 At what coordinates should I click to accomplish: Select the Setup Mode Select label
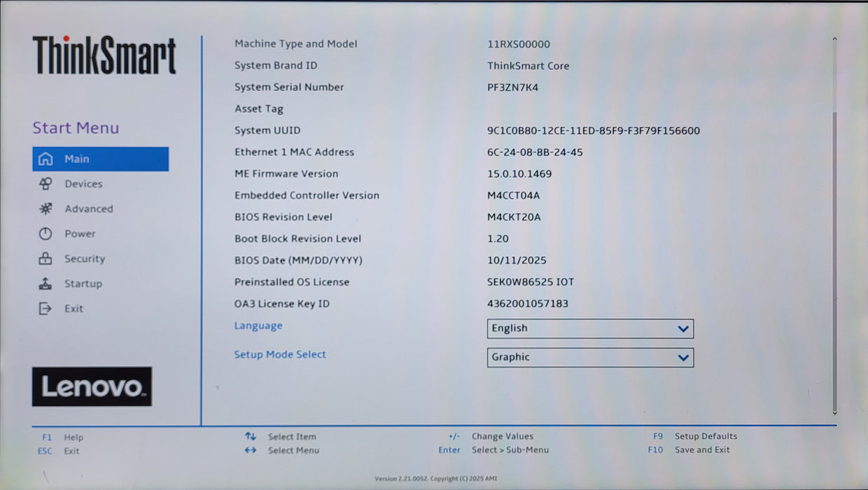[280, 354]
